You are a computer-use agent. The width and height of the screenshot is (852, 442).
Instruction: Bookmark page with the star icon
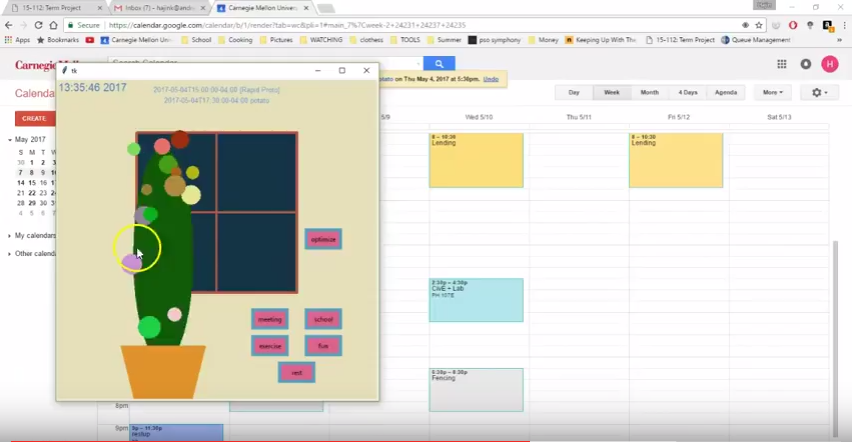pyautogui.click(x=759, y=25)
